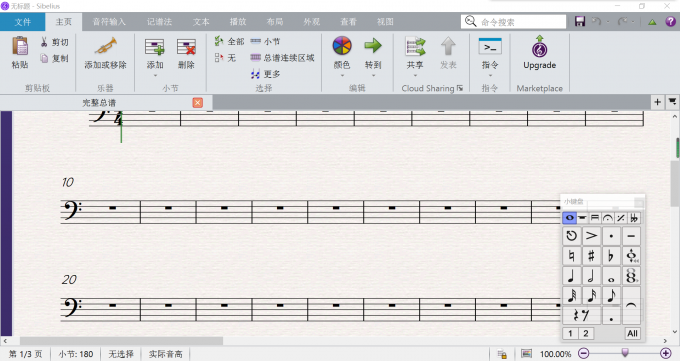Switch to the Play (播放) tab

[238, 22]
